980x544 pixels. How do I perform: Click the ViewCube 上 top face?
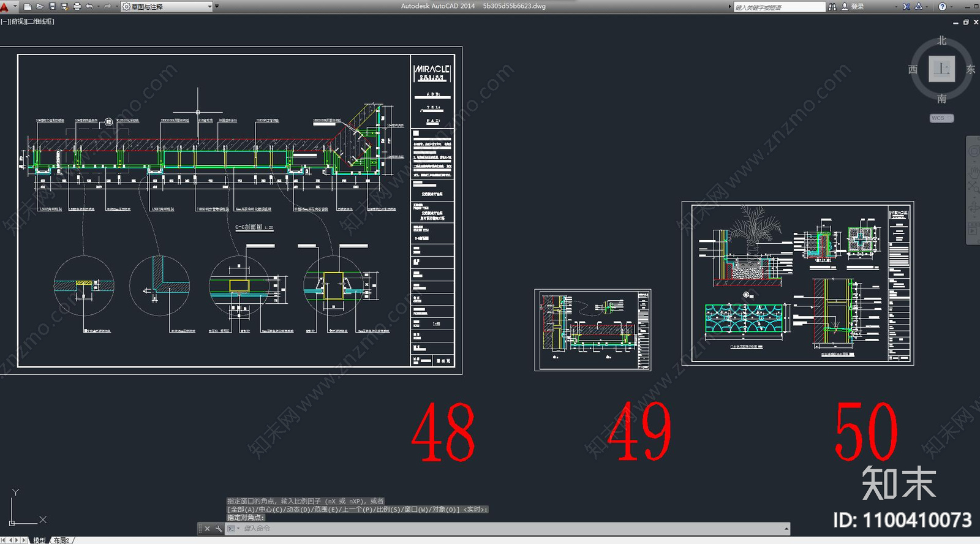[x=941, y=69]
